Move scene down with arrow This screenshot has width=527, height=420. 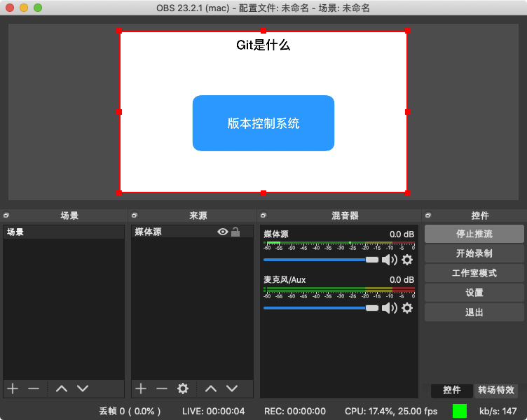coord(83,388)
